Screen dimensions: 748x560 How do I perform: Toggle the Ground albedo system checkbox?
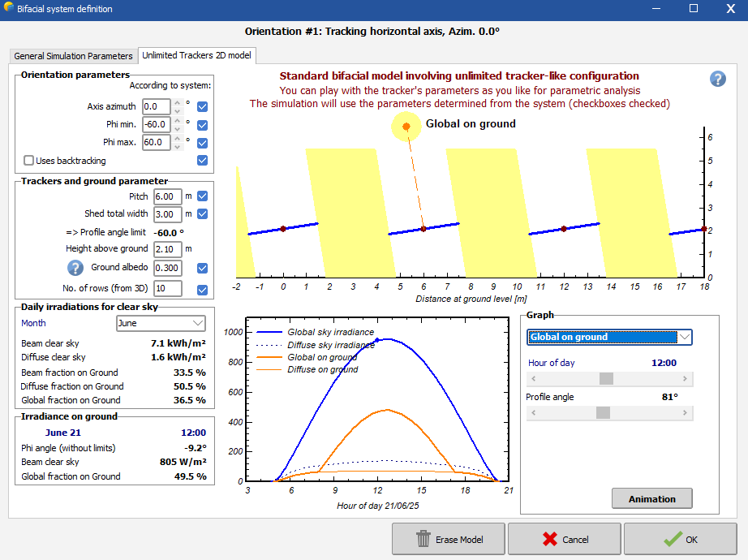pyautogui.click(x=203, y=268)
